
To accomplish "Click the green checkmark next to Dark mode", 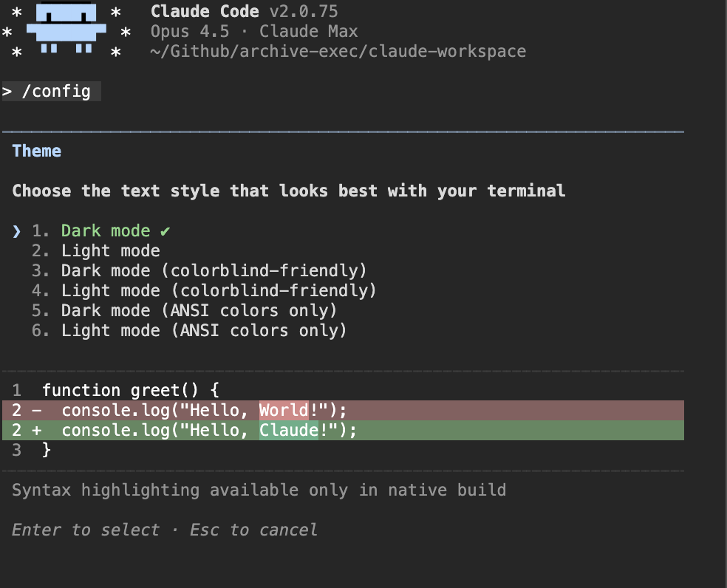I will coord(164,230).
